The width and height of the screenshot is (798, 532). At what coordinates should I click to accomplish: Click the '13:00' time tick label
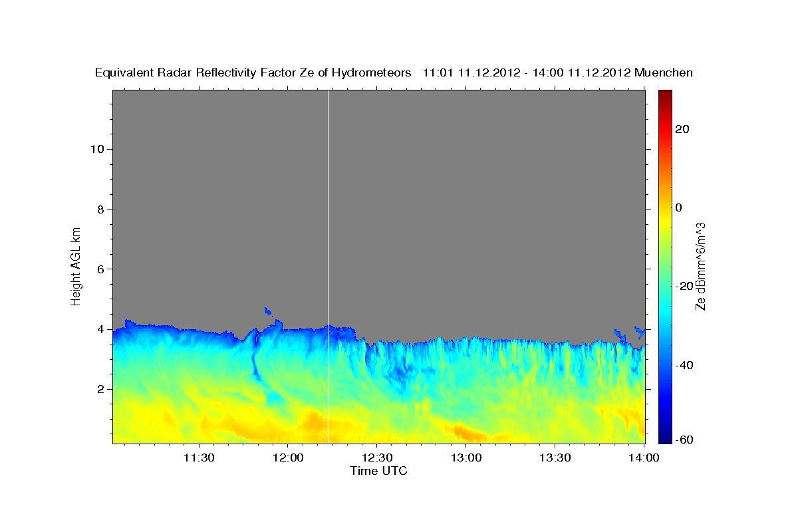(466, 458)
